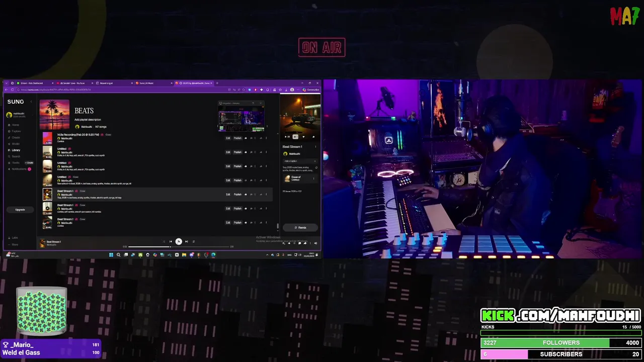Open Create in Suno sidebar
The height and width of the screenshot is (362, 644).
tap(15, 137)
